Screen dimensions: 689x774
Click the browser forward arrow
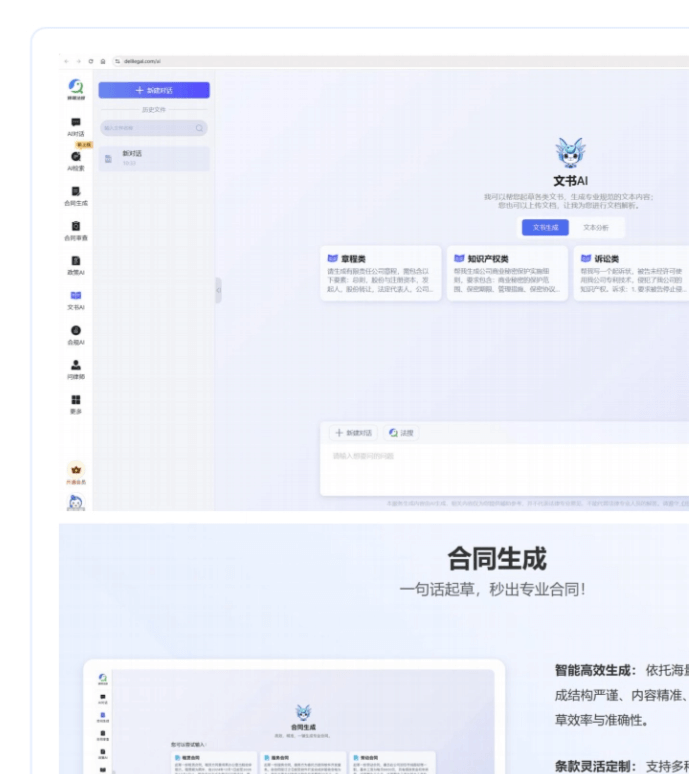(x=78, y=61)
